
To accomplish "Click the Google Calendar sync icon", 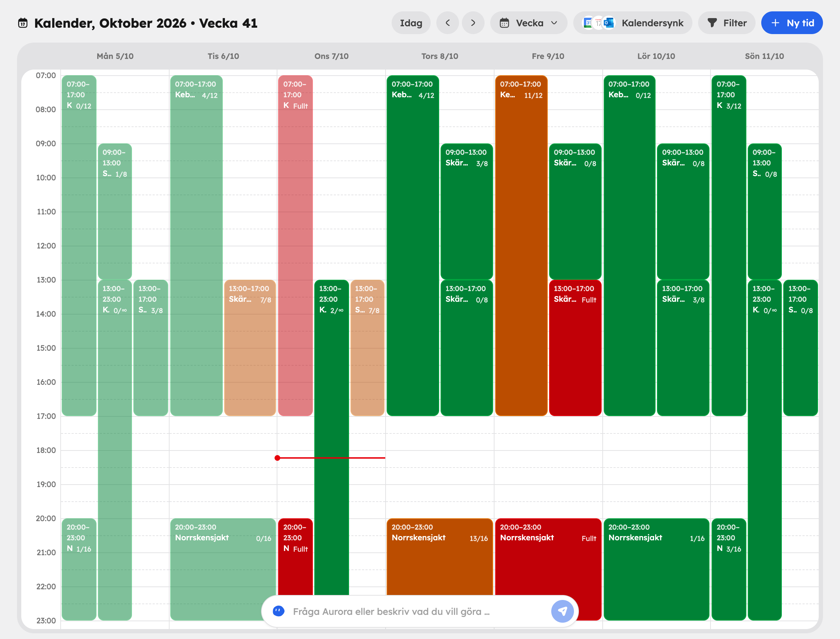I will (x=588, y=23).
